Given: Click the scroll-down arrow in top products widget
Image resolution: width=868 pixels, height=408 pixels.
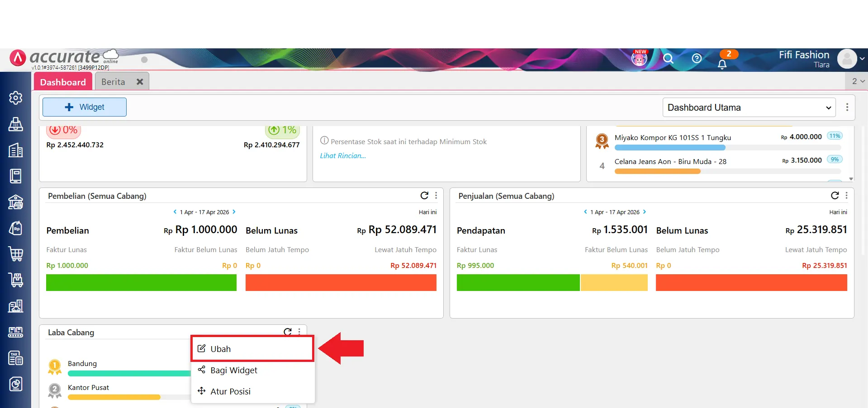Looking at the screenshot, I should (851, 179).
